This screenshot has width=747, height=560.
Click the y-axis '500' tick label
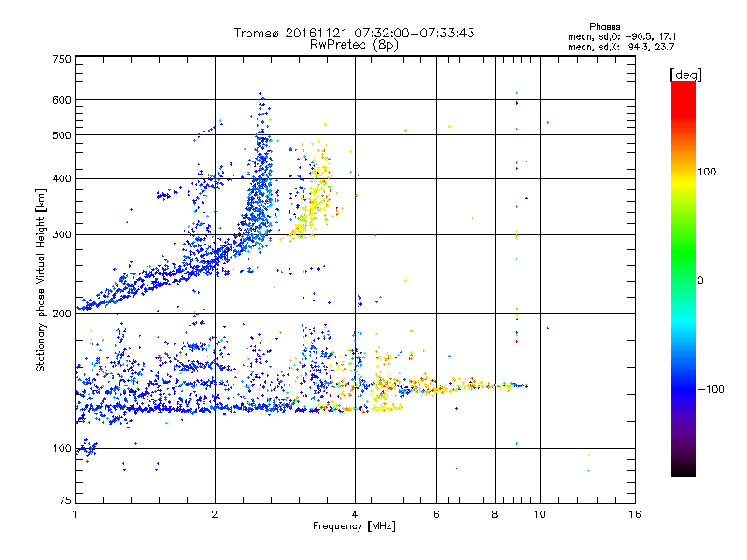tap(63, 135)
